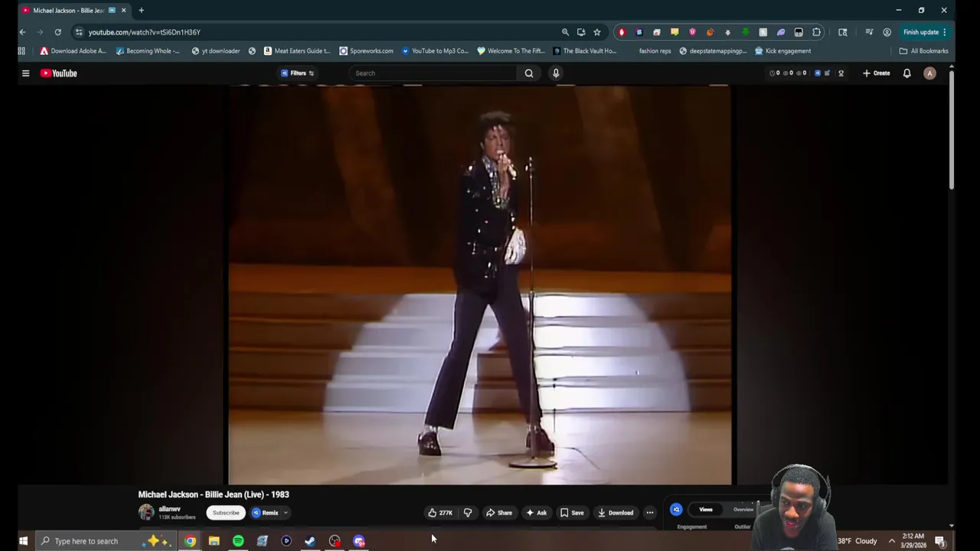Open yt downloader bookmark
The width and height of the screenshot is (980, 551).
coord(216,51)
